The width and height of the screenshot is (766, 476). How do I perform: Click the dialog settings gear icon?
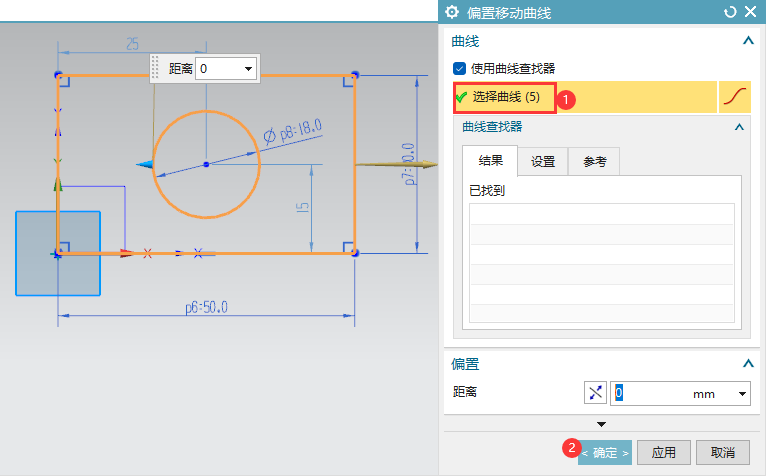[x=452, y=13]
